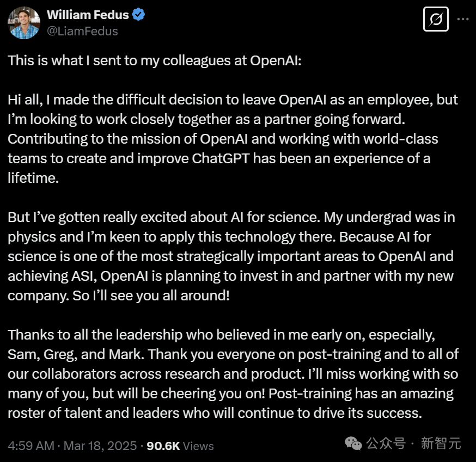
Task: Click William Fedus's profile avatar
Action: point(24,23)
